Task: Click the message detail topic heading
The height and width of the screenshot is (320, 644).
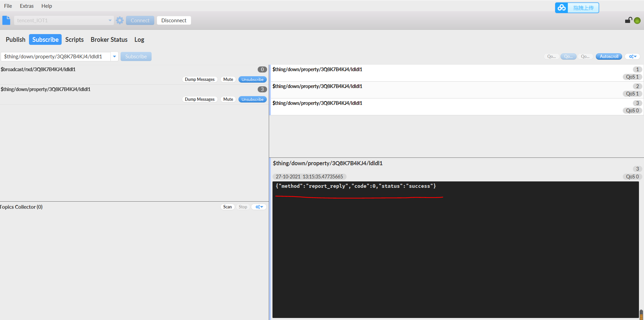Action: [328, 163]
